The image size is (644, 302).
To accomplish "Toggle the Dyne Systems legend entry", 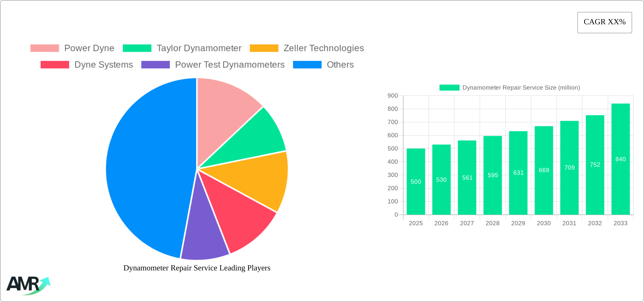I will (x=103, y=65).
